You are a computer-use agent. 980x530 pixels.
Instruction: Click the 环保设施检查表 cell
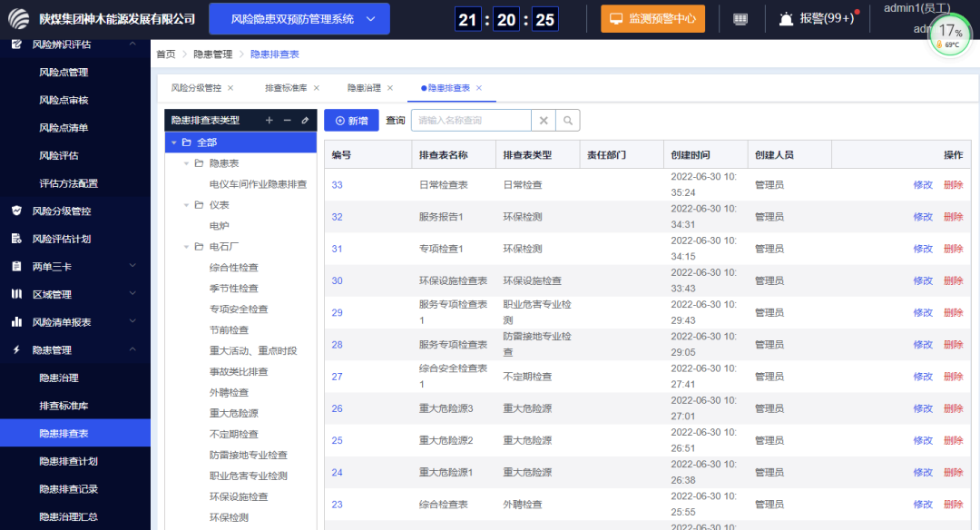point(453,280)
